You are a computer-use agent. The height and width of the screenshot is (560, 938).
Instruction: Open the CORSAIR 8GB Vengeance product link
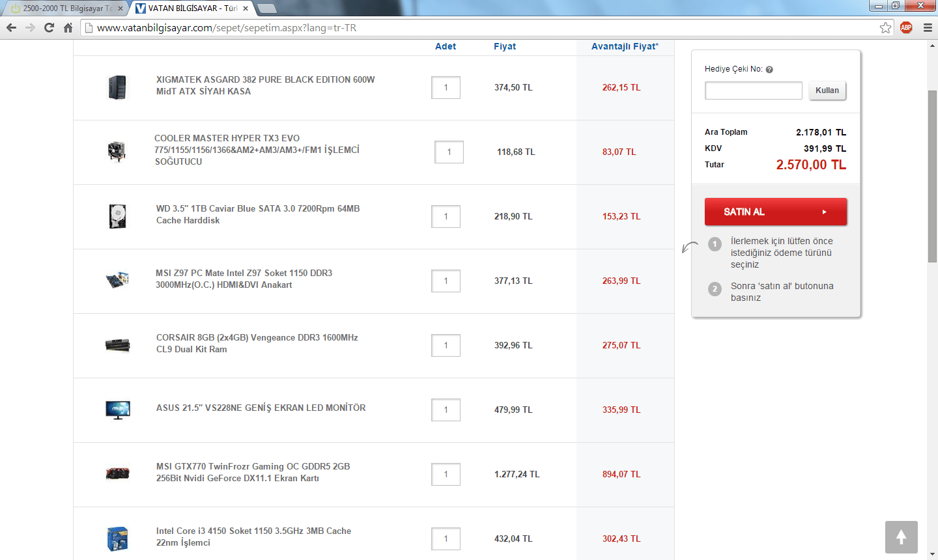[257, 343]
